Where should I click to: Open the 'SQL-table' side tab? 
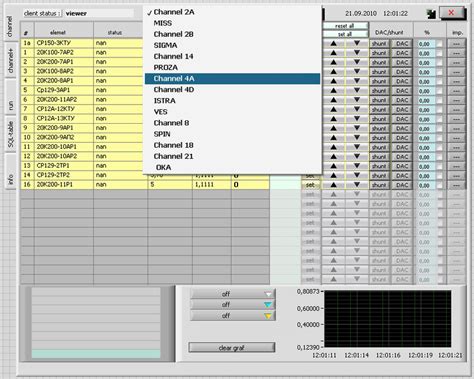(10, 134)
